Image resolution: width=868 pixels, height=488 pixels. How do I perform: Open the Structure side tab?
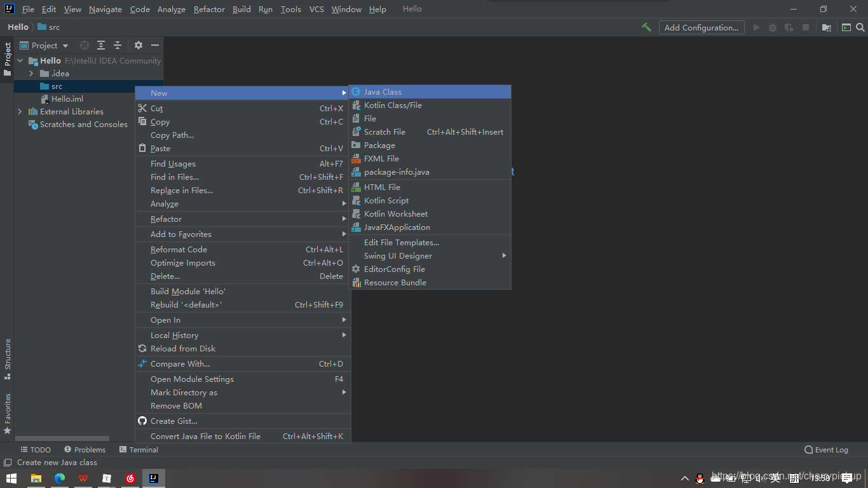[8, 359]
